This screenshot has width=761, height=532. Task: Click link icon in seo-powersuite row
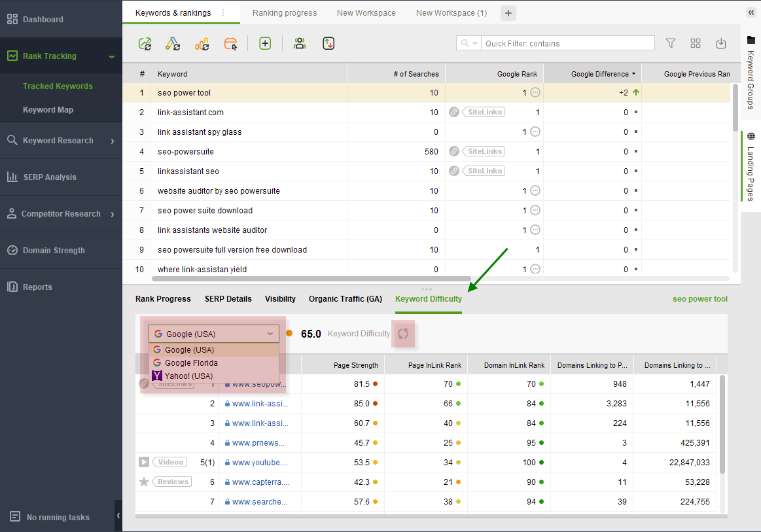453,151
